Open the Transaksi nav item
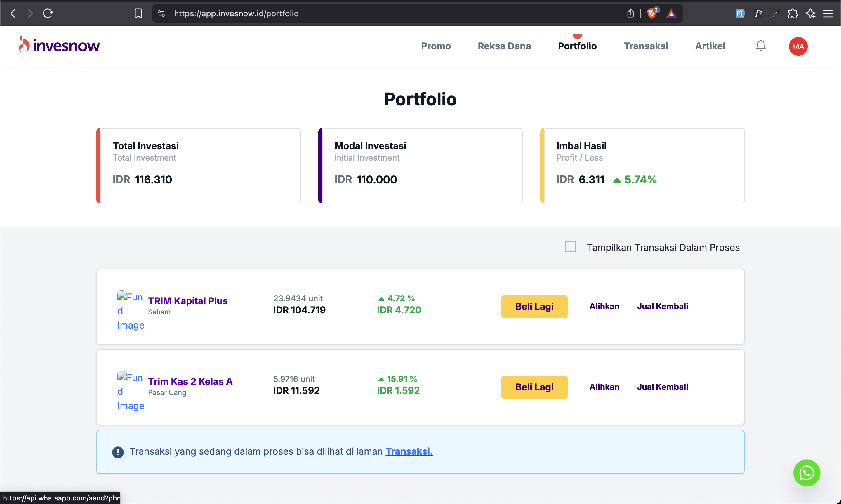 646,46
